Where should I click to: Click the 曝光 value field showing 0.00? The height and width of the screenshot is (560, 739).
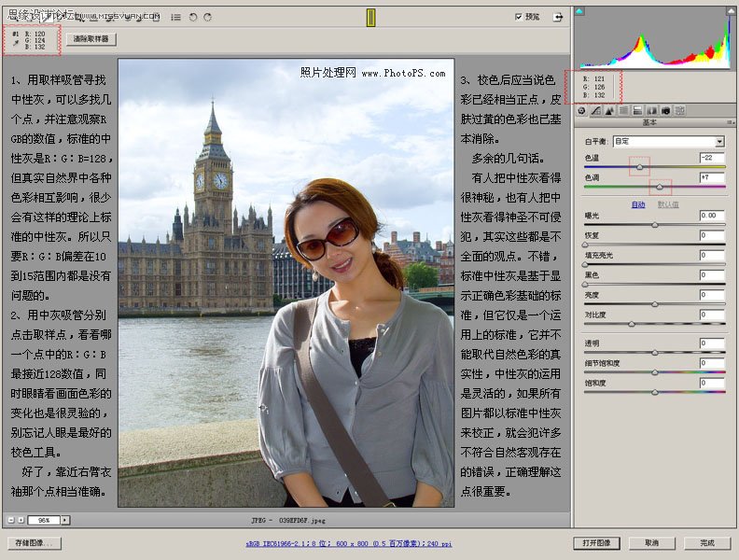pyautogui.click(x=712, y=216)
